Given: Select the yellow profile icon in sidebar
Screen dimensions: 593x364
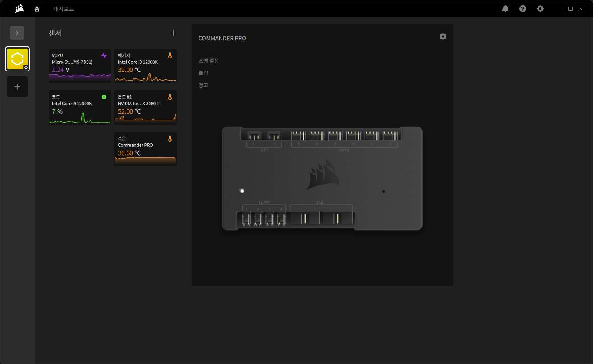Looking at the screenshot, I should pos(17,59).
